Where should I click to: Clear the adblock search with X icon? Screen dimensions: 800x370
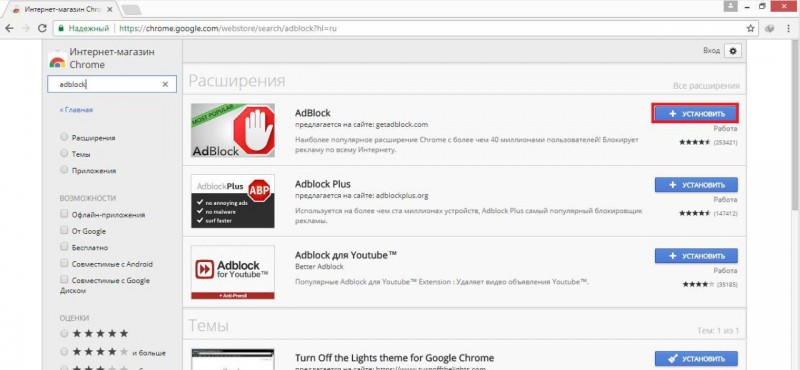[165, 85]
